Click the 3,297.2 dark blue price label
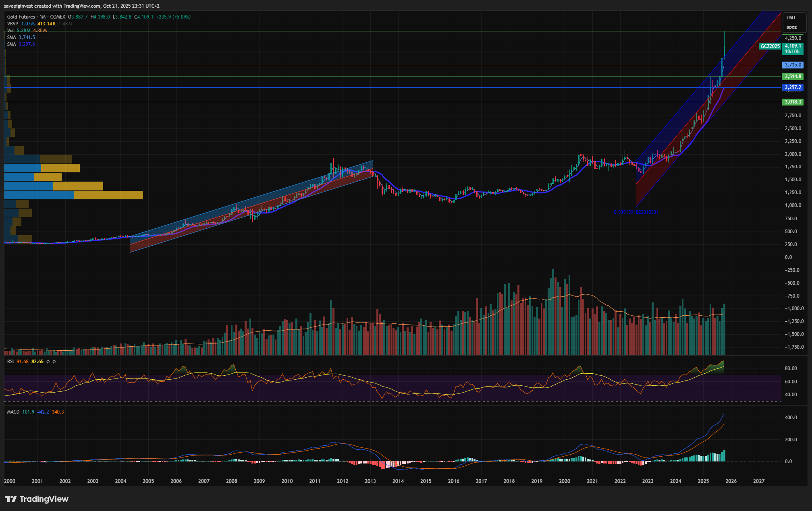This screenshot has height=511, width=812. pos(793,87)
